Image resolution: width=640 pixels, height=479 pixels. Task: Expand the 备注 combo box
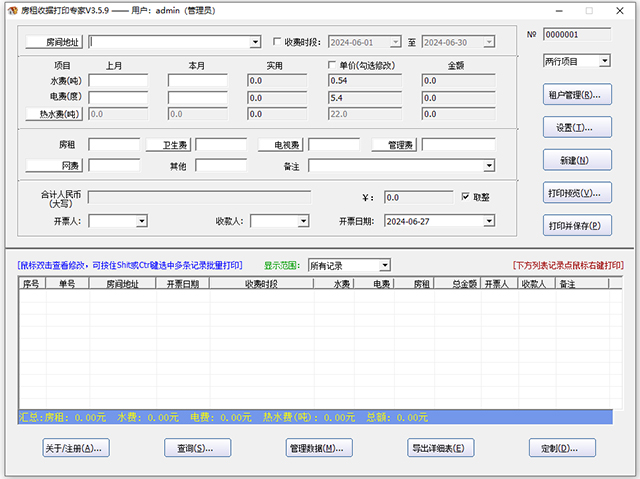click(489, 166)
